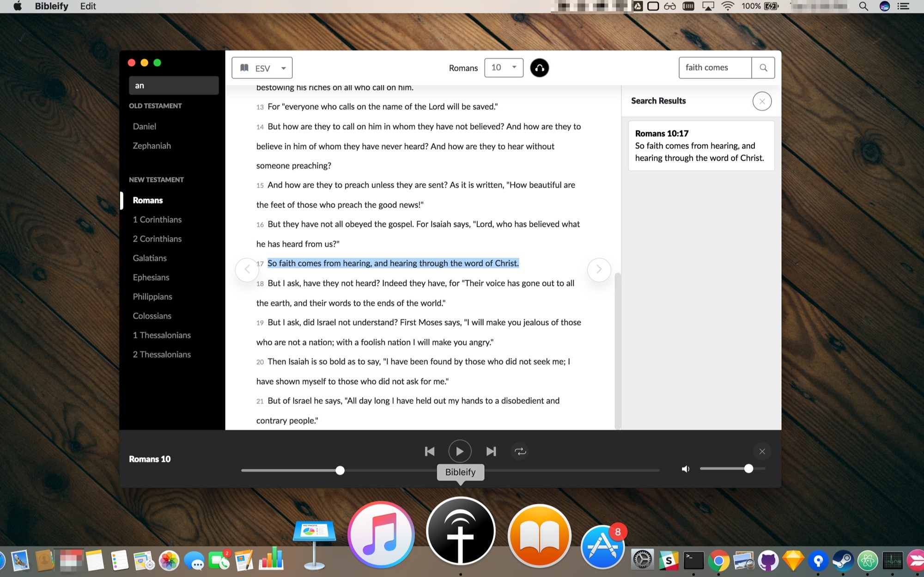Select 1 Corinthians in the sidebar
The height and width of the screenshot is (577, 924).
point(157,220)
